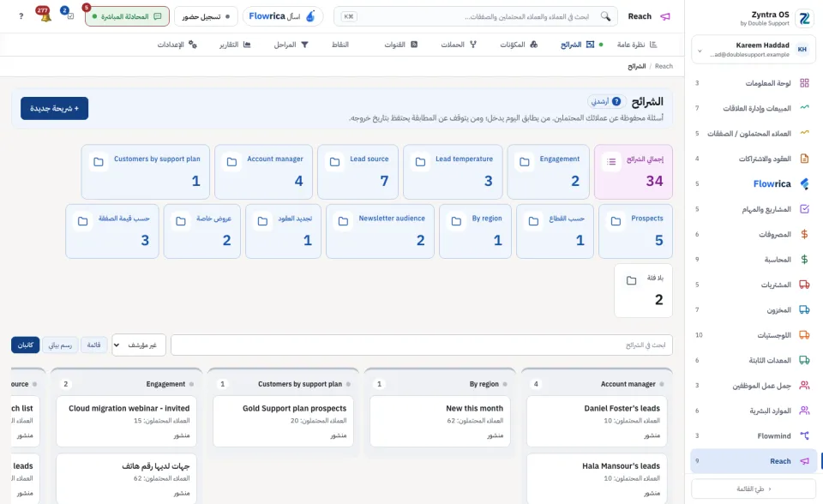Open الموارد البشرية HR icon in sidebar
The height and width of the screenshot is (504, 823).
pyautogui.click(x=804, y=411)
